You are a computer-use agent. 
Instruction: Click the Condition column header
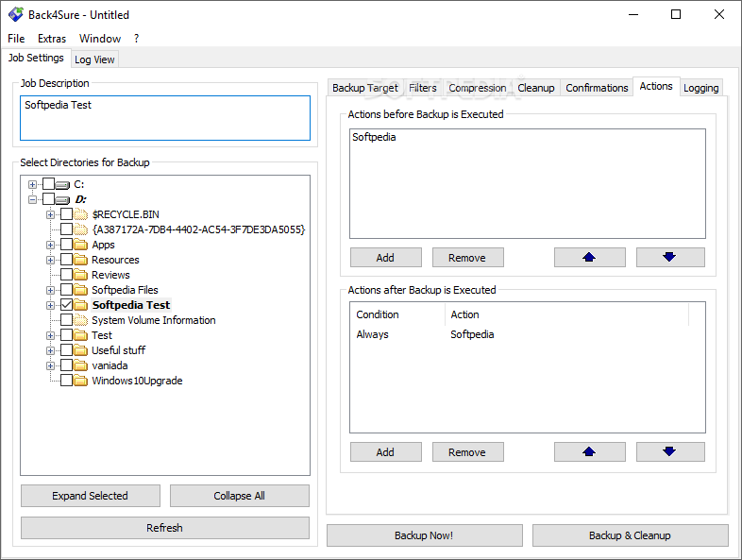tap(397, 314)
